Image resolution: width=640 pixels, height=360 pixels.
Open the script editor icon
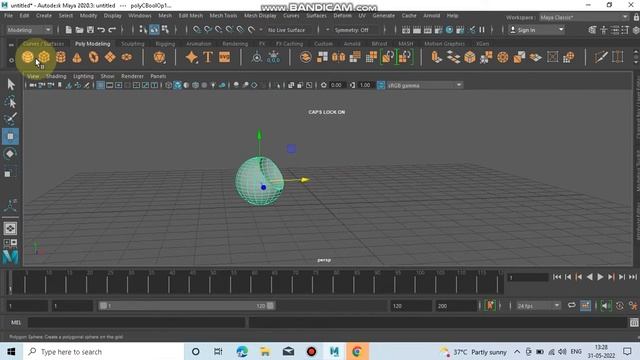tap(634, 322)
